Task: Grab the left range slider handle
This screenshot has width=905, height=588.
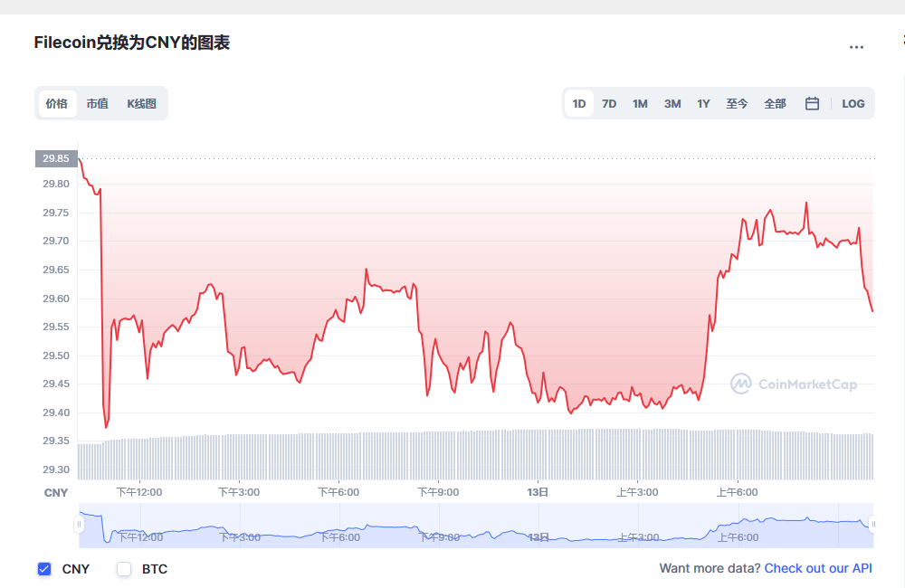Action: point(79,524)
